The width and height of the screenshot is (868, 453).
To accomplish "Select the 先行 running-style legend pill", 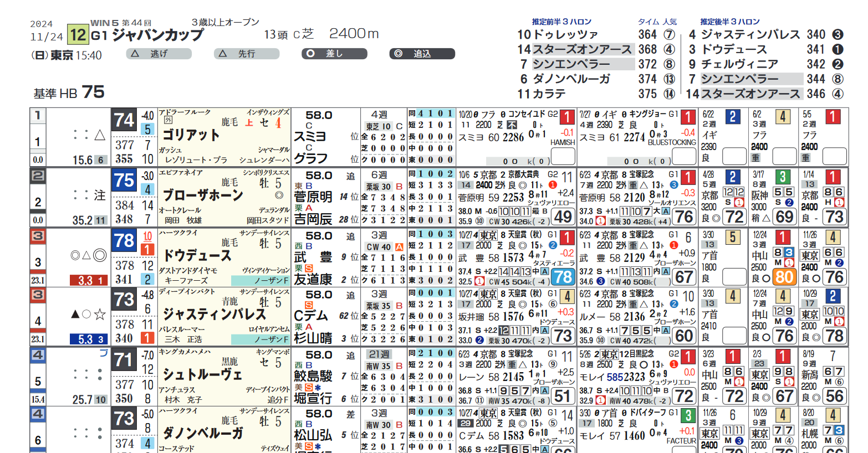I will [x=247, y=54].
